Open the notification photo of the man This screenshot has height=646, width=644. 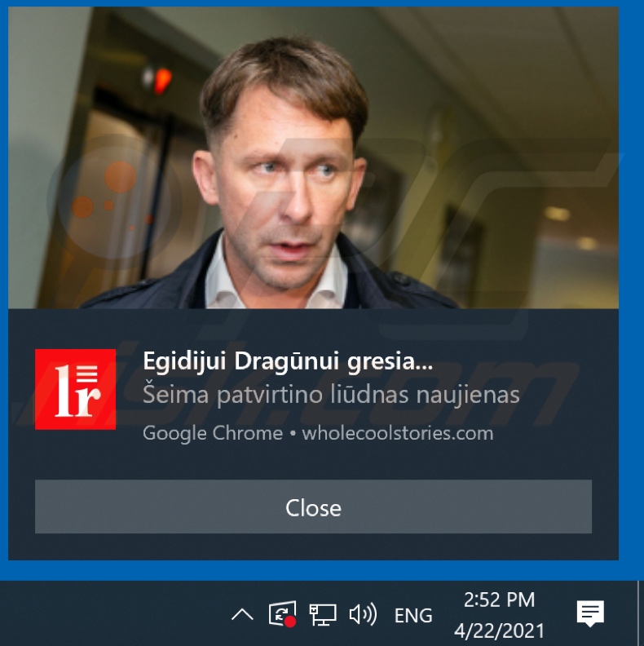pos(313,157)
